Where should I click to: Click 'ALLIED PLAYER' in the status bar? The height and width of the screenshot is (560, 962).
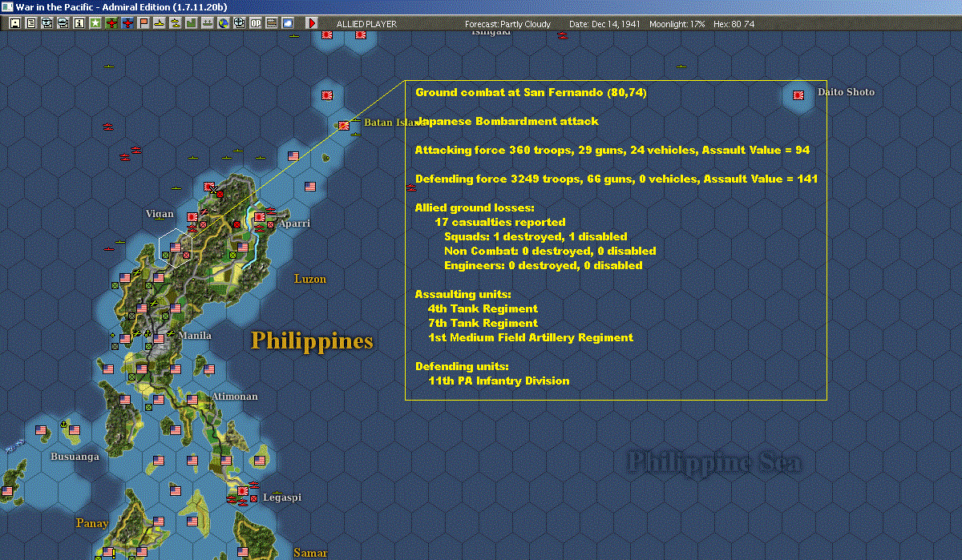(366, 24)
